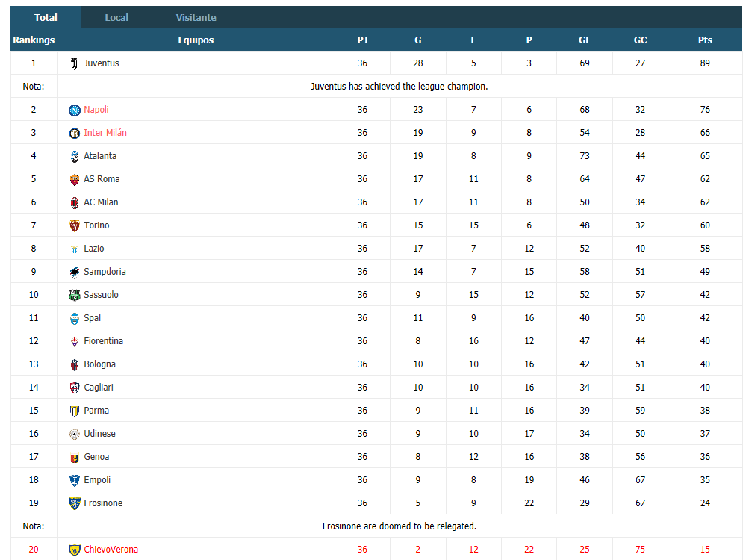The width and height of the screenshot is (752, 560).
Task: Click the 'Frosinone are doomed to be relegated' note
Action: 399,526
